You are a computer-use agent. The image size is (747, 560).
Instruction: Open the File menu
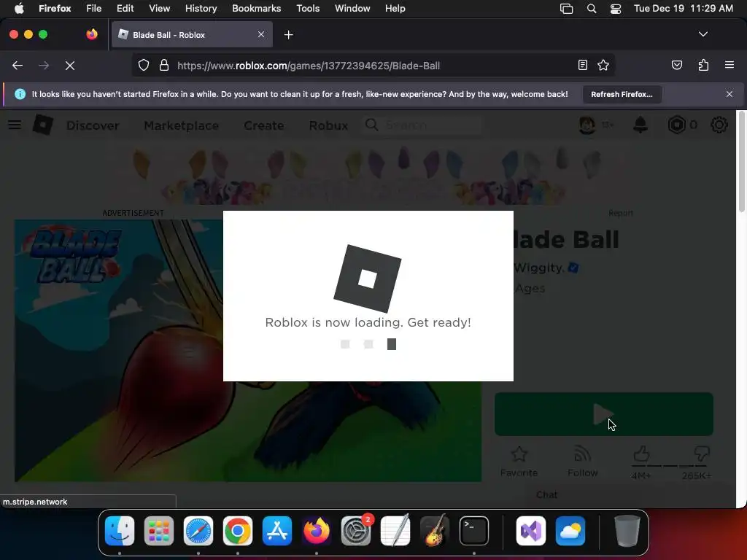tap(94, 8)
